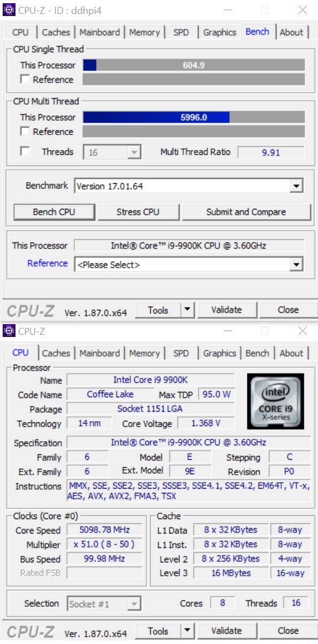Click Submit and Compare button

tap(246, 212)
